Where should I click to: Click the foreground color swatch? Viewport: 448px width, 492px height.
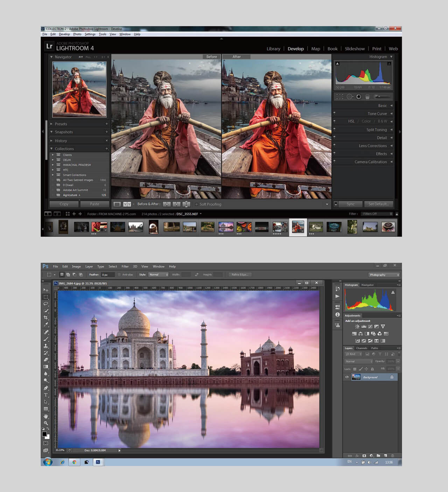point(44,434)
